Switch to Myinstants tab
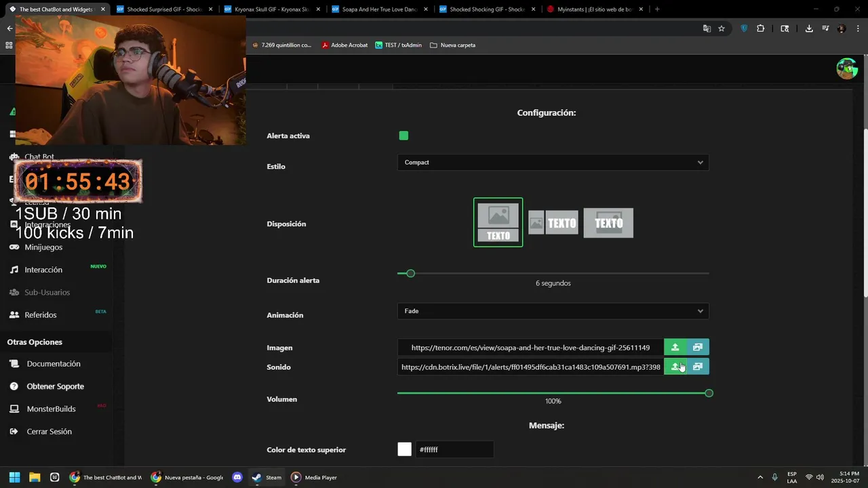868x488 pixels. pyautogui.click(x=594, y=9)
